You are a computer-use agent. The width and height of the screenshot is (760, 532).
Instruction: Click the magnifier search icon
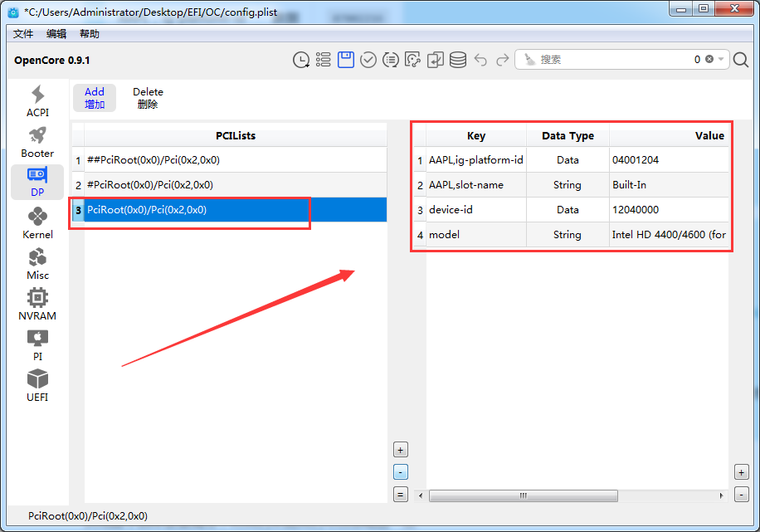click(x=741, y=60)
